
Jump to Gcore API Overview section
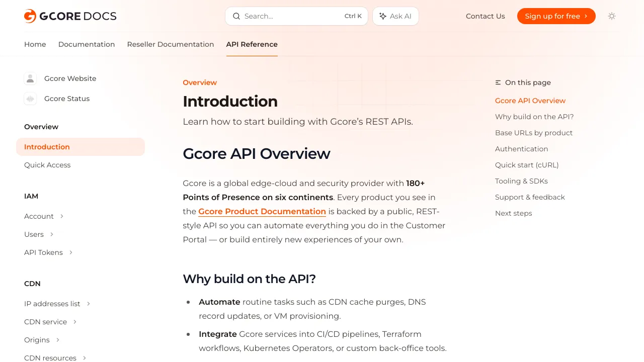[x=530, y=101]
